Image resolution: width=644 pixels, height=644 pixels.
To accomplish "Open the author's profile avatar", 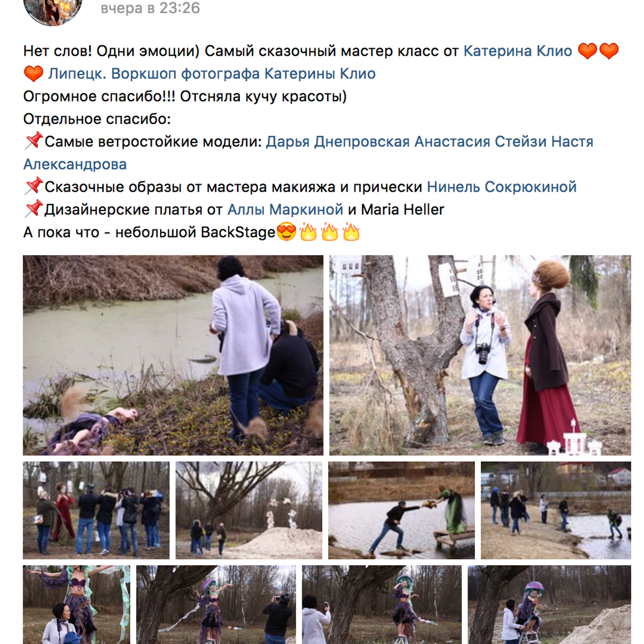I will [53, 10].
